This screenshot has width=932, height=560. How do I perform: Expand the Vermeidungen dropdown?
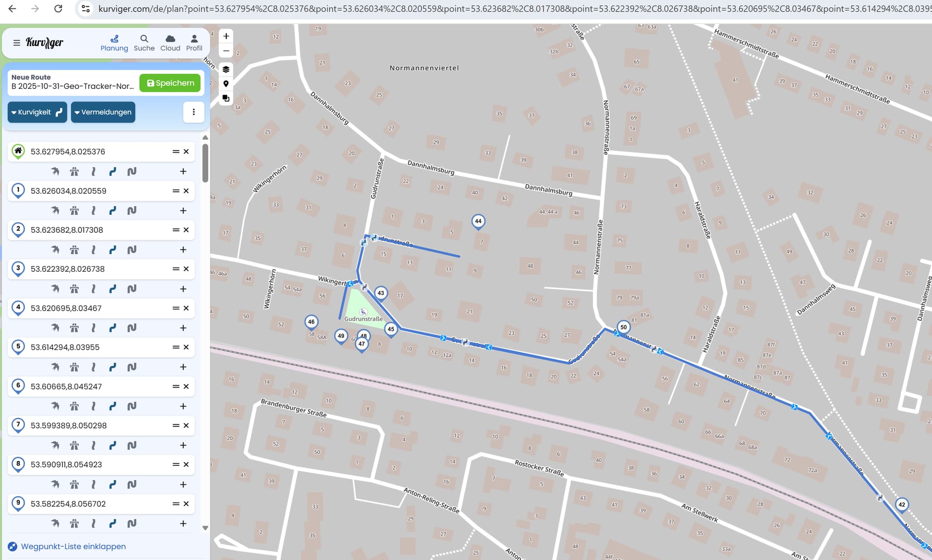(x=103, y=112)
